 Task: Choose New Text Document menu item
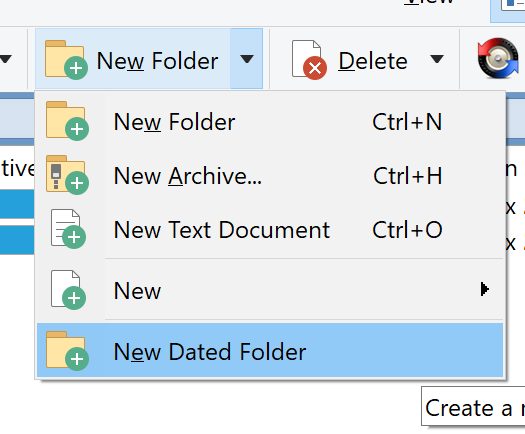coord(270,230)
